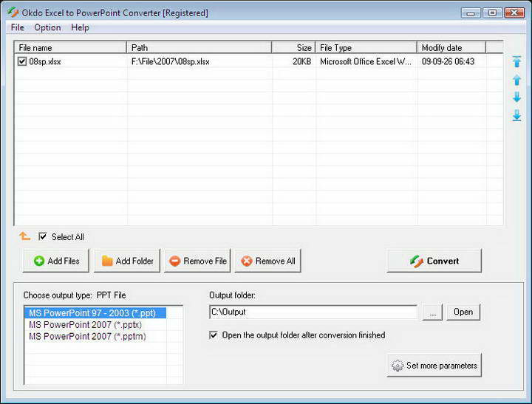Browse for output folder with ellipsis button
532x404 pixels.
[432, 312]
